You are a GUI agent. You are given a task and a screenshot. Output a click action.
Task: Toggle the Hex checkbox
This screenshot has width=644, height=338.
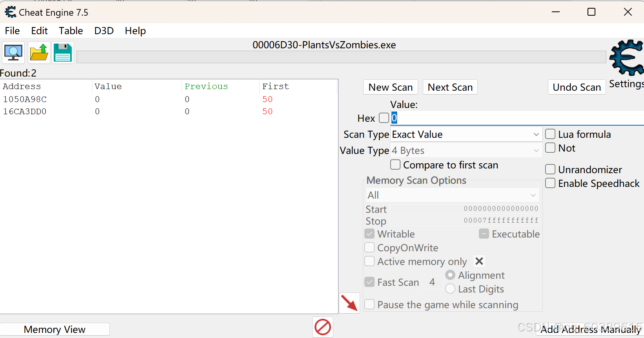[384, 118]
